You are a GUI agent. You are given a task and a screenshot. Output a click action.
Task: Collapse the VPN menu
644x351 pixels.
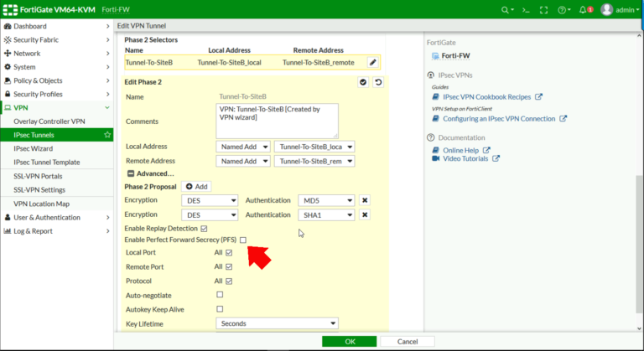[x=57, y=107]
